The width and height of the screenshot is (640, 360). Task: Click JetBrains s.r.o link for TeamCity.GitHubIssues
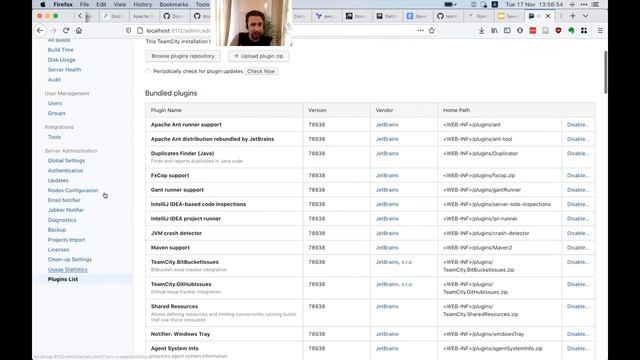point(394,284)
